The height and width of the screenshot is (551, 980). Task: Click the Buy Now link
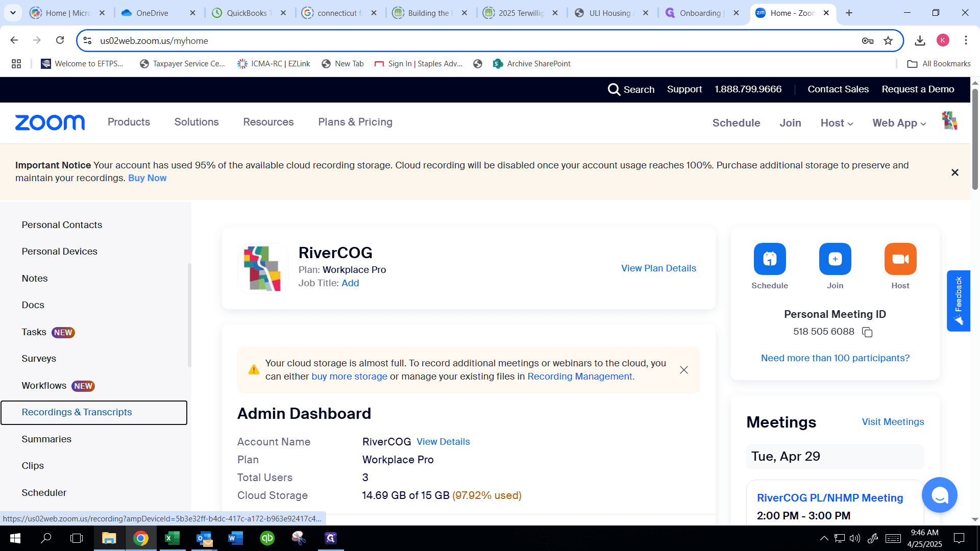point(147,178)
